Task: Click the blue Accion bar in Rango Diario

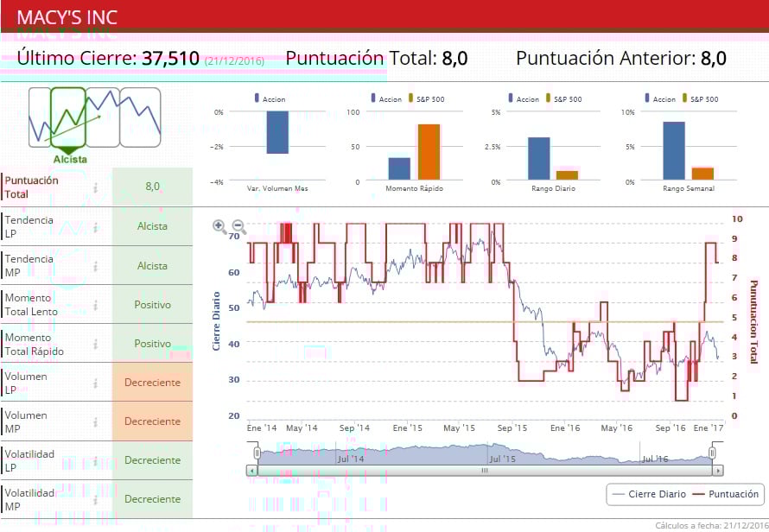Action: [x=539, y=158]
